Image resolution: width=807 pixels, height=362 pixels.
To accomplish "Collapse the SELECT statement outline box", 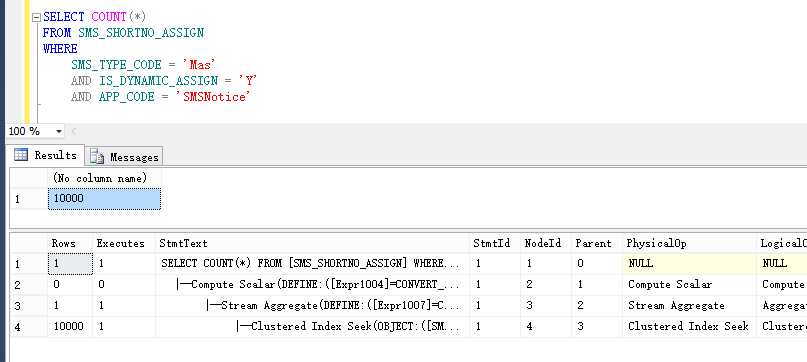I will coord(36,18).
